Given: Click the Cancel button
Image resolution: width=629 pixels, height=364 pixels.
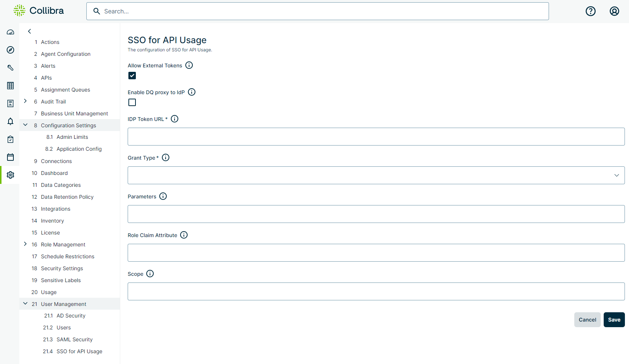Looking at the screenshot, I should click(x=587, y=320).
